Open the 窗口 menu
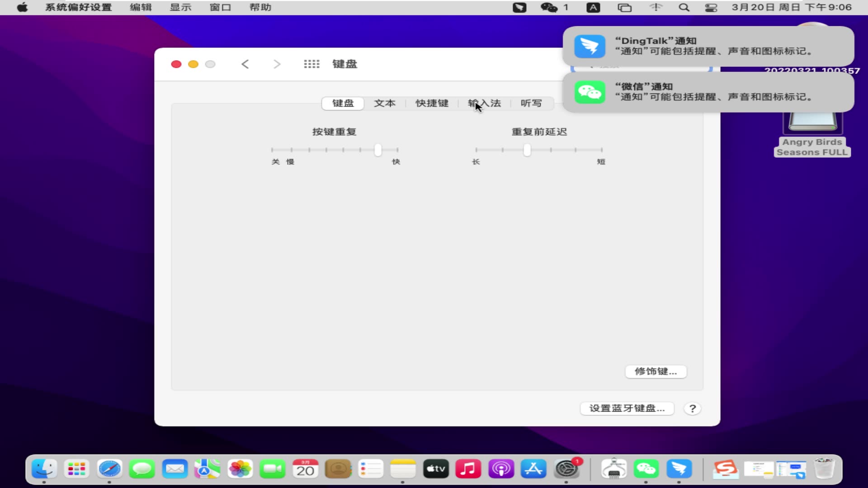Image resolution: width=868 pixels, height=488 pixels. tap(220, 7)
